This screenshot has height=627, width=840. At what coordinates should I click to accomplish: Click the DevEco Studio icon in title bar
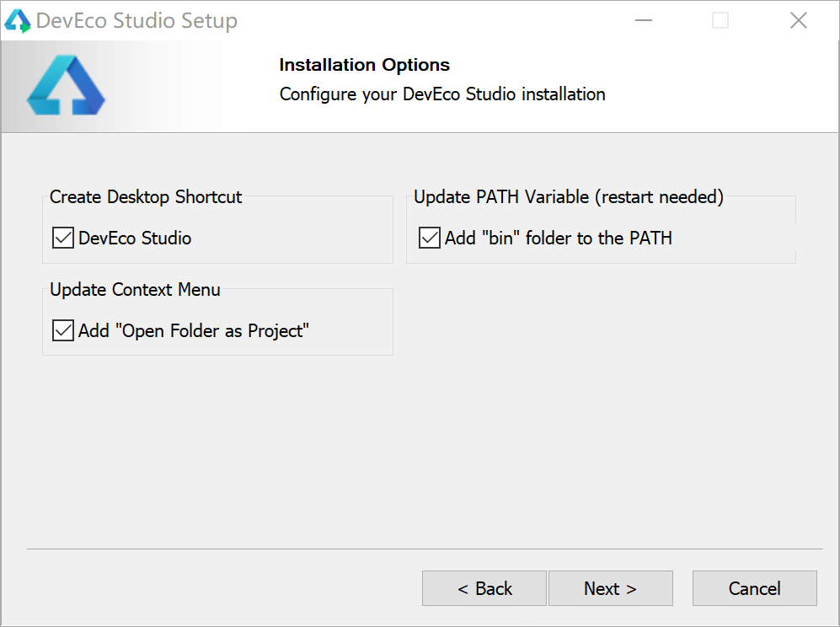click(x=18, y=20)
